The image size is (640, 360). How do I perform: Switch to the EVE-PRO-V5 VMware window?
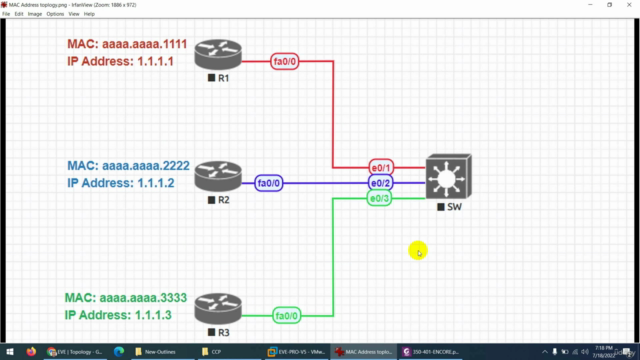(297, 351)
